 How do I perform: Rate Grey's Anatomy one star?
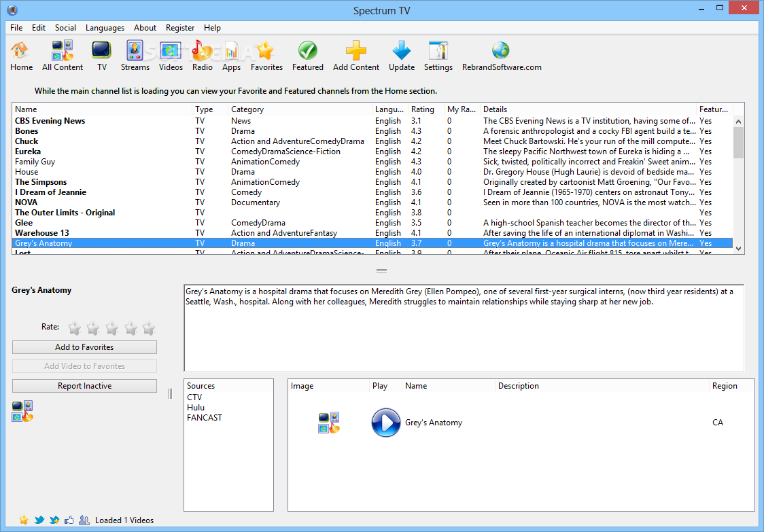75,328
